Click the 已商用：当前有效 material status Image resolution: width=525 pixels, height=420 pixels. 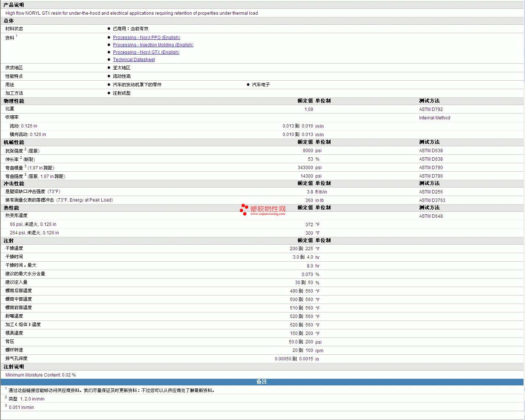130,29
